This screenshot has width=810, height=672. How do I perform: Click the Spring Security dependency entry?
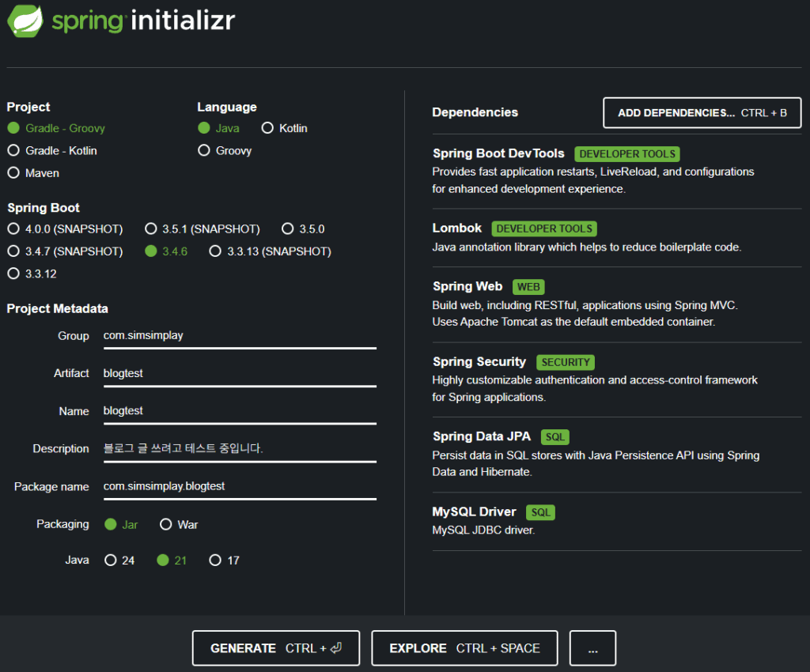click(x=617, y=379)
